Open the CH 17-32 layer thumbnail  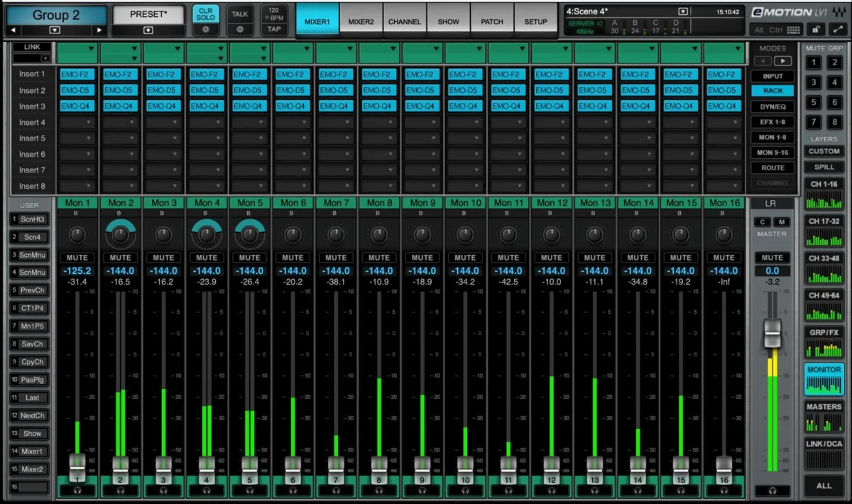coord(824,231)
